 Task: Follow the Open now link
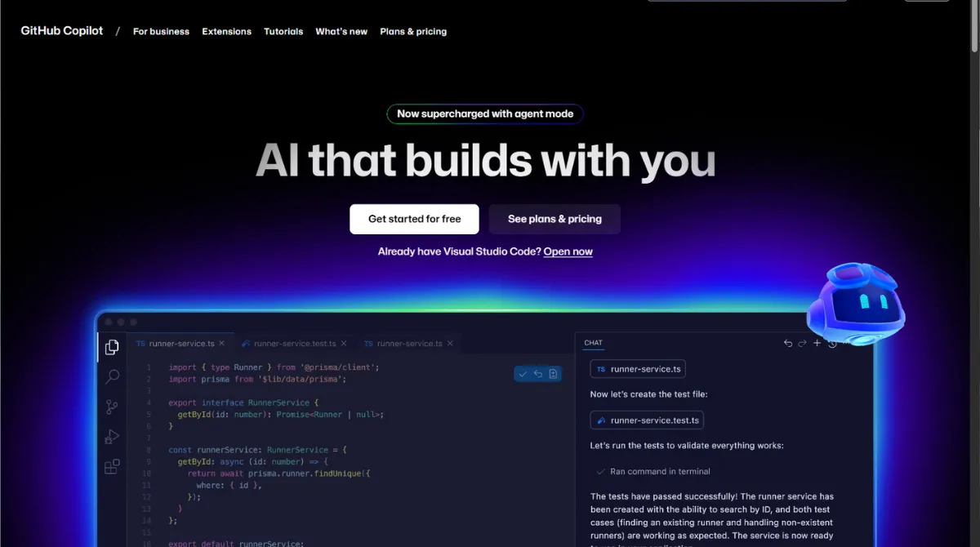tap(568, 251)
